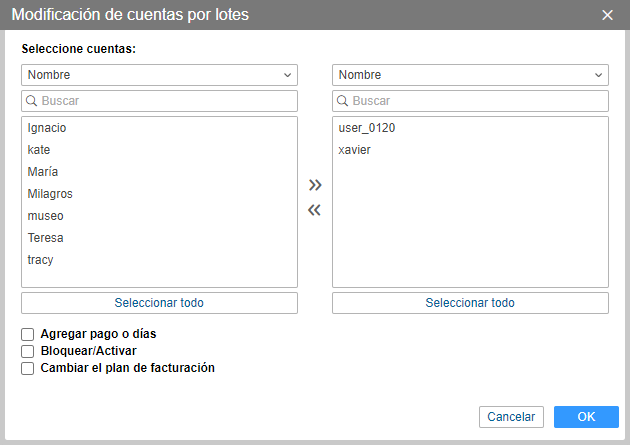Click the Cancelar button
Viewport: 630px width, 445px height.
click(511, 417)
